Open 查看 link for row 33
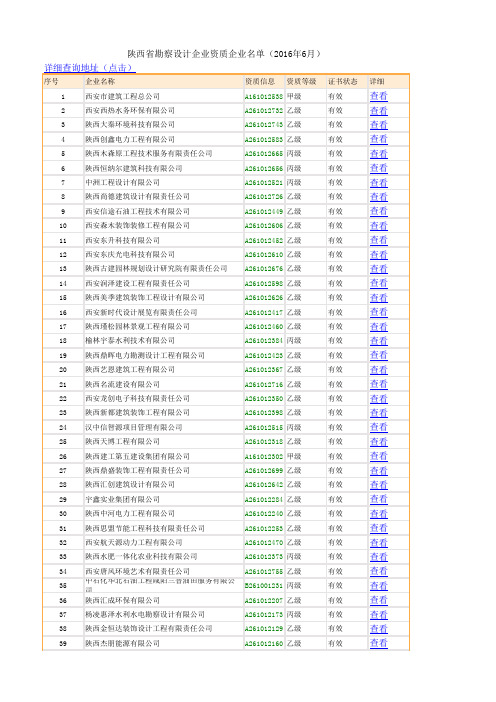Image resolution: width=496 pixels, height=702 pixels. click(379, 557)
